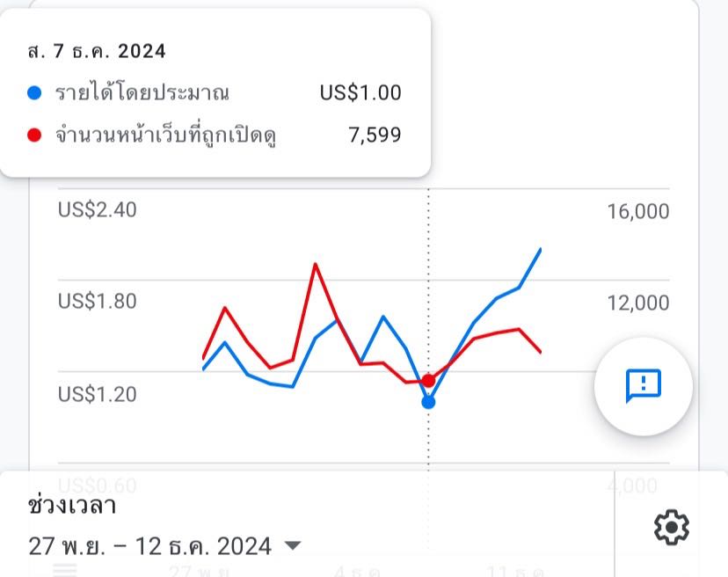Click the 12,000 right axis label

[638, 303]
